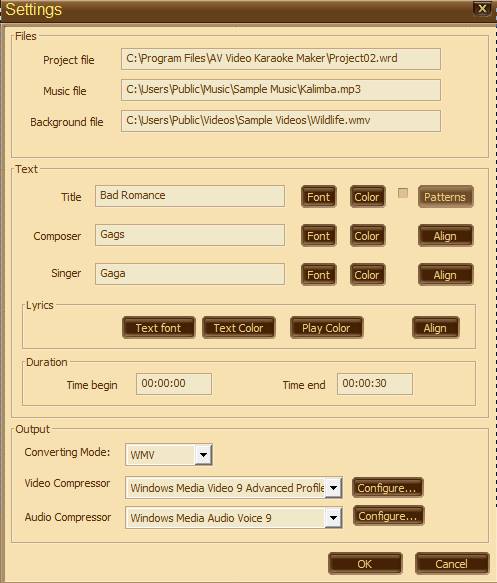The image size is (497, 583).
Task: Click the Background file path field
Action: 281,121
